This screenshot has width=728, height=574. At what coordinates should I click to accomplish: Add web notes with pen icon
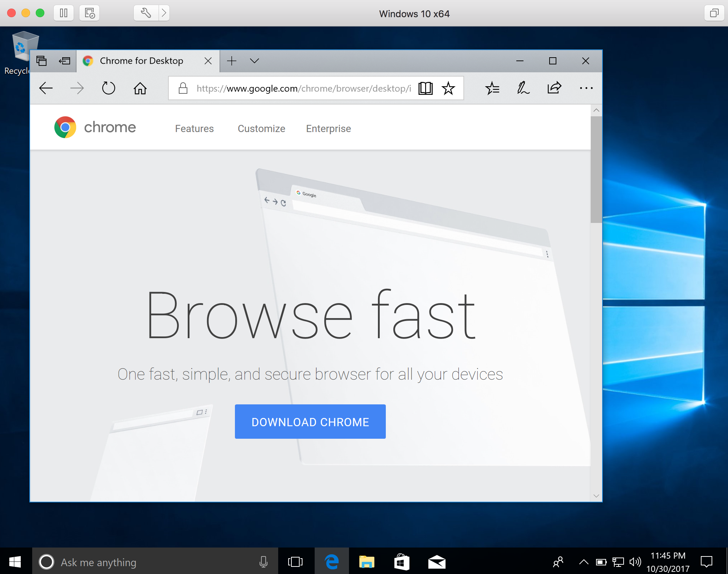pos(523,88)
